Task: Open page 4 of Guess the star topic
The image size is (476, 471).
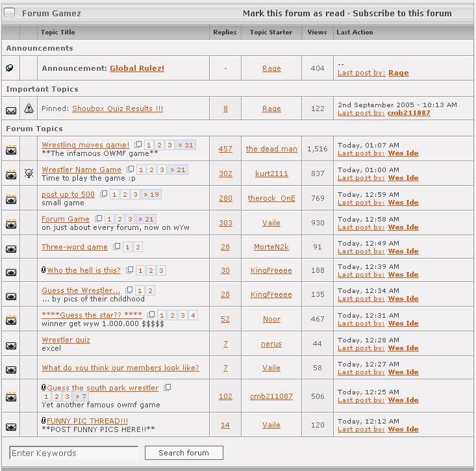Action: [193, 315]
